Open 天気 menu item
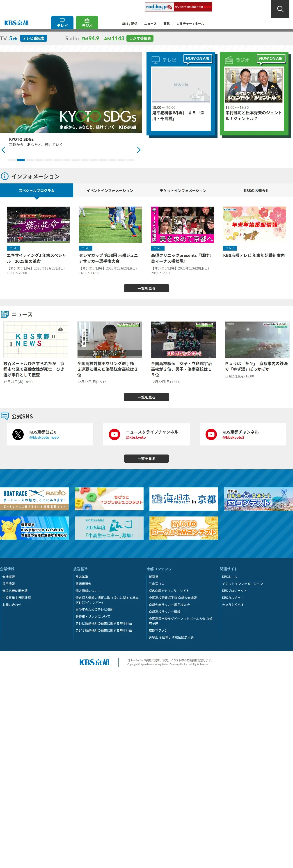The height and width of the screenshot is (868, 293). 167,24
